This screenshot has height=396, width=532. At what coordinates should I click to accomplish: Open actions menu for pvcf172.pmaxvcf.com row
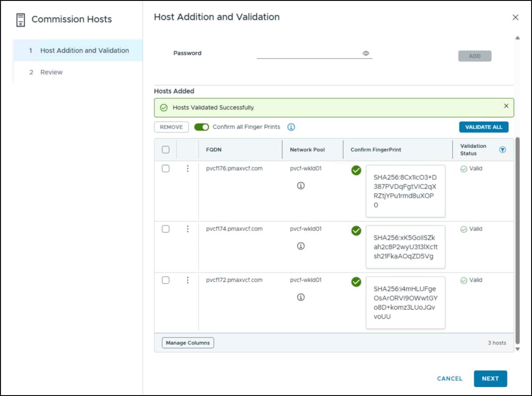(188, 280)
